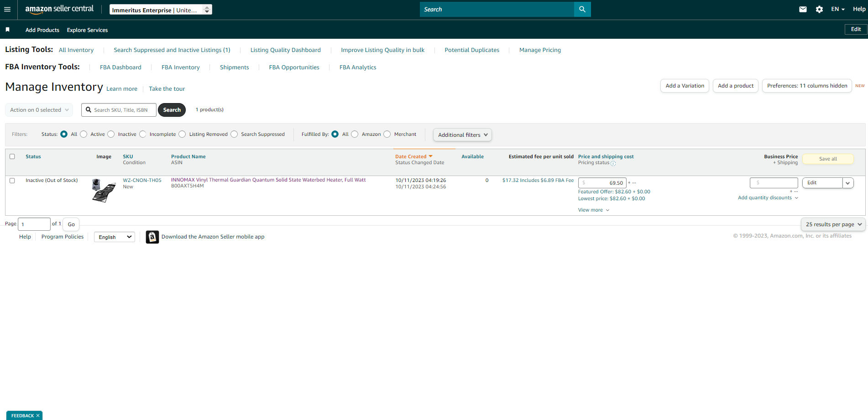Viewport: 868px width, 420px height.
Task: Click the Amazon Seller mobile app icon
Action: (152, 237)
